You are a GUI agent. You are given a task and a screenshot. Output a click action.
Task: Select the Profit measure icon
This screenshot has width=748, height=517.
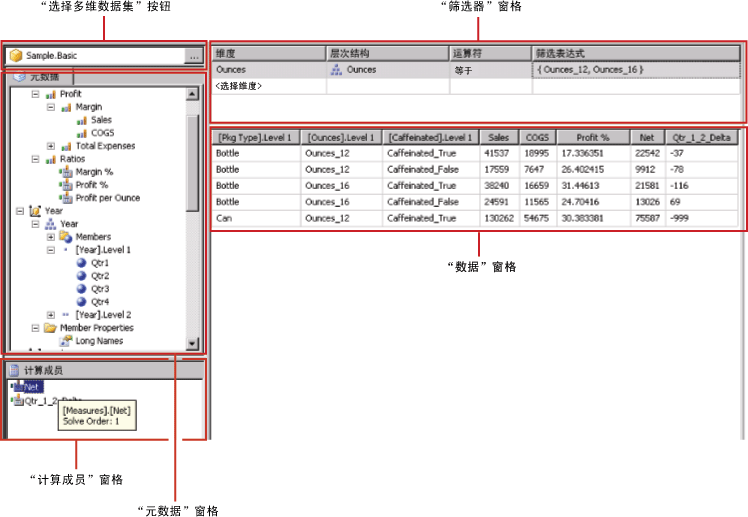click(51, 94)
